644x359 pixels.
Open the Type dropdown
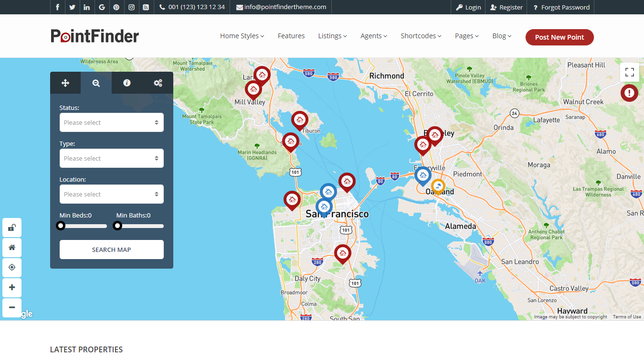coord(111,158)
